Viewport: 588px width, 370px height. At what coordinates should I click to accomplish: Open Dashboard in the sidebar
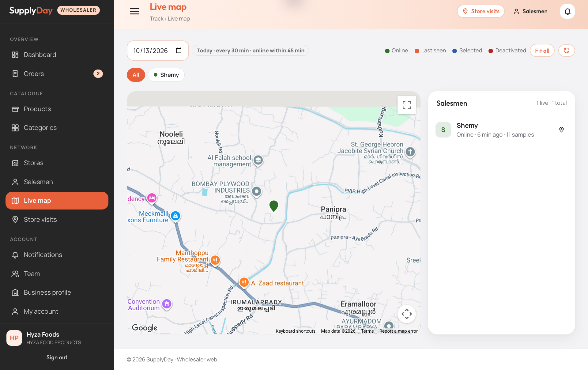57,55
